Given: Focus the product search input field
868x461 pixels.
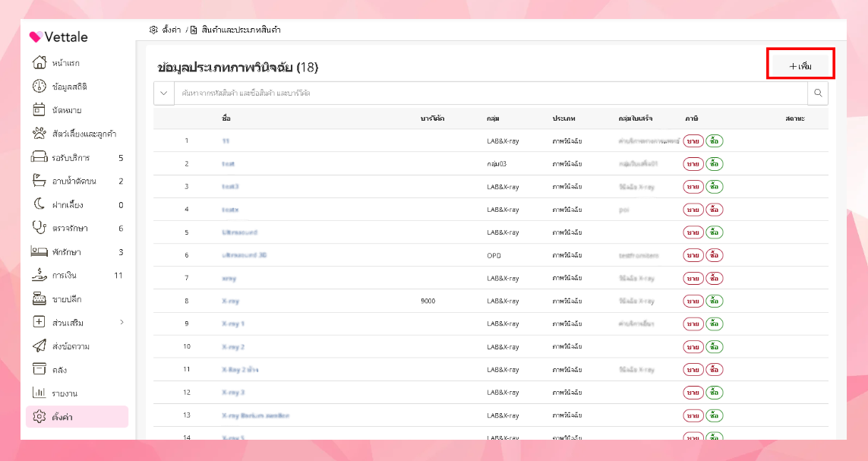Looking at the screenshot, I should pos(491,93).
